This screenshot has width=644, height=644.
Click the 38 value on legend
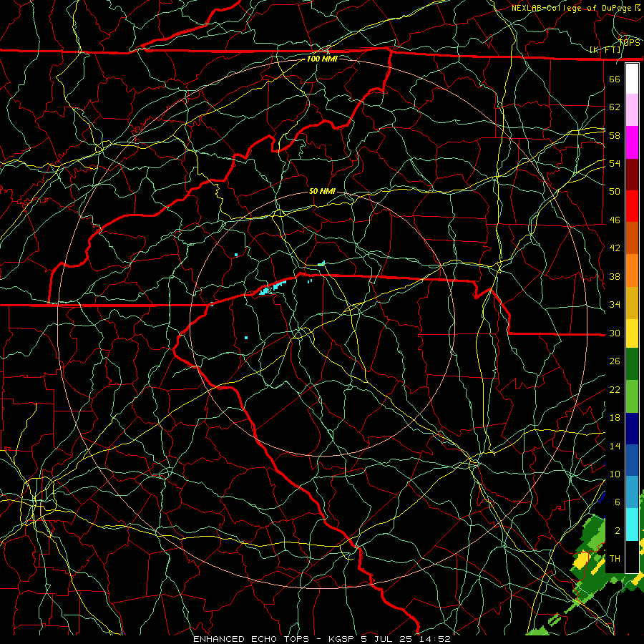(615, 276)
